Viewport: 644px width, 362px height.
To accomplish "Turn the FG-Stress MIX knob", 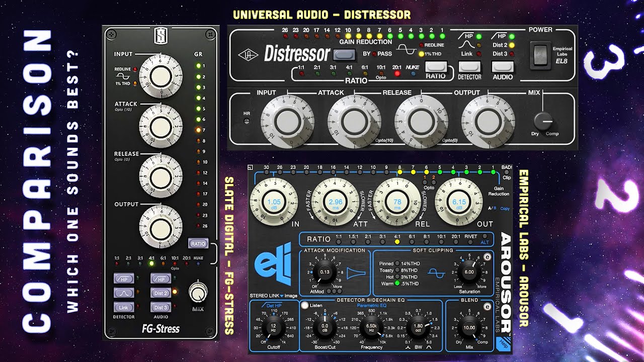I will click(x=198, y=293).
